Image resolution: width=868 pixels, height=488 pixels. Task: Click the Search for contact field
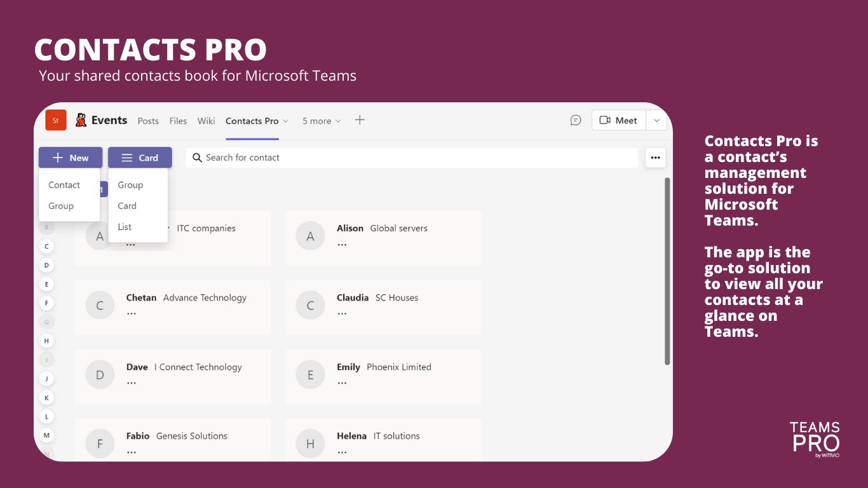click(x=412, y=158)
